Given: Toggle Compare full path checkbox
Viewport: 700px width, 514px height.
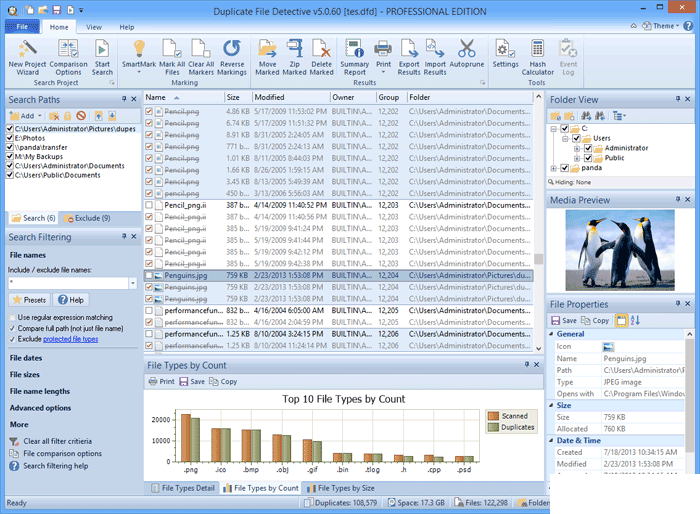Looking at the screenshot, I should 12,328.
